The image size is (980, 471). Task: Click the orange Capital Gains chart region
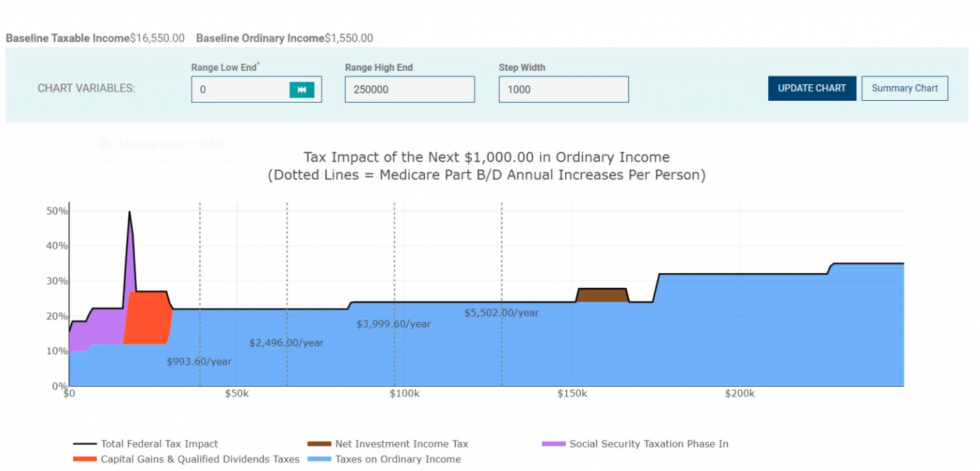click(x=148, y=318)
